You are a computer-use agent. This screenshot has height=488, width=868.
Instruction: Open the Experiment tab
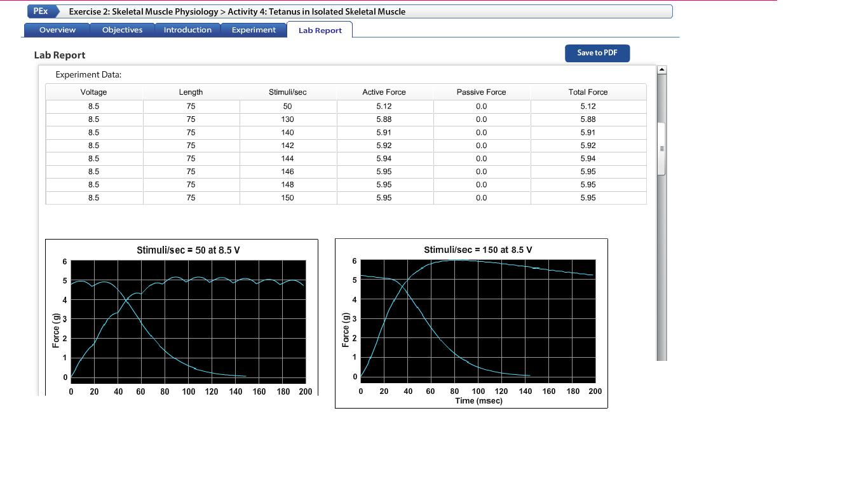pos(254,30)
